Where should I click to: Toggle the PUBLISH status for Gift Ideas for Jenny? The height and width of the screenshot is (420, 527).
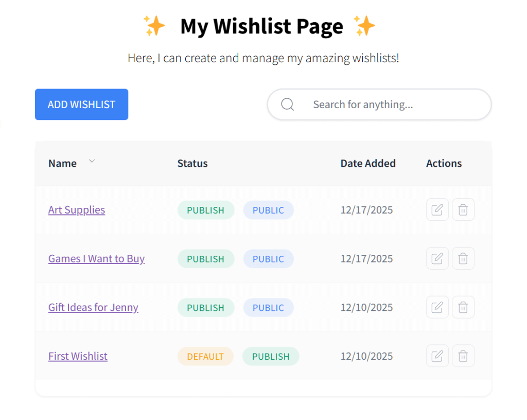(x=206, y=307)
